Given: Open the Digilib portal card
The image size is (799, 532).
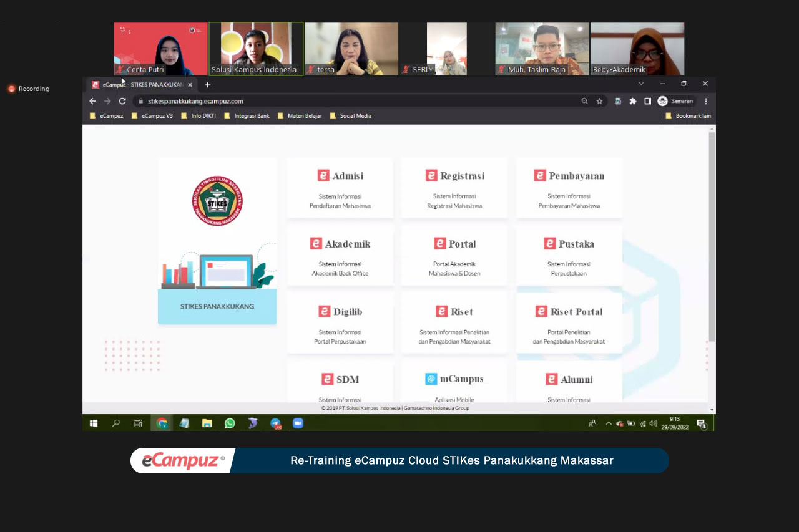Looking at the screenshot, I should (340, 324).
